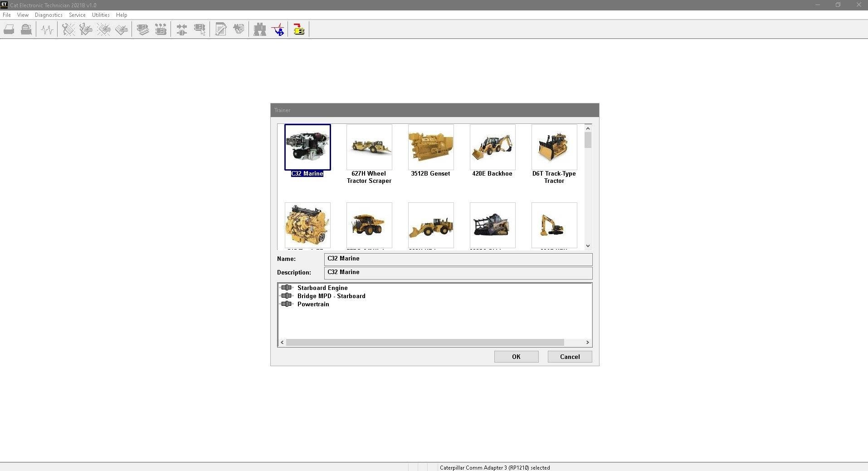Viewport: 868px width, 471px height.
Task: Click the highlighted C32 Marine label
Action: (307, 173)
